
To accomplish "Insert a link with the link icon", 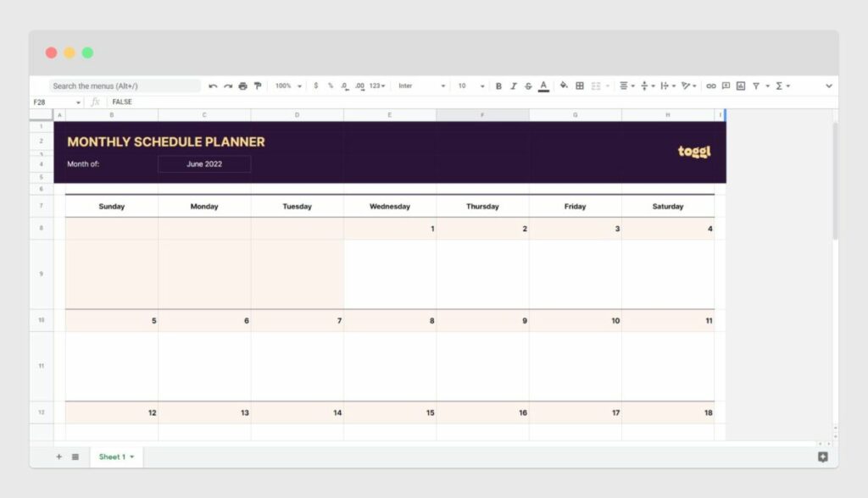I will (x=710, y=85).
